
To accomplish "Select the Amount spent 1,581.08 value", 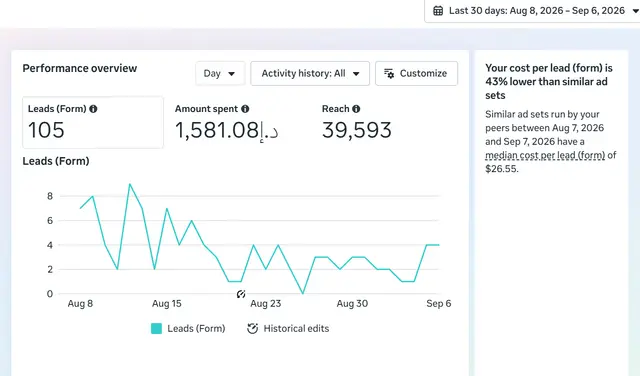I will [x=227, y=131].
